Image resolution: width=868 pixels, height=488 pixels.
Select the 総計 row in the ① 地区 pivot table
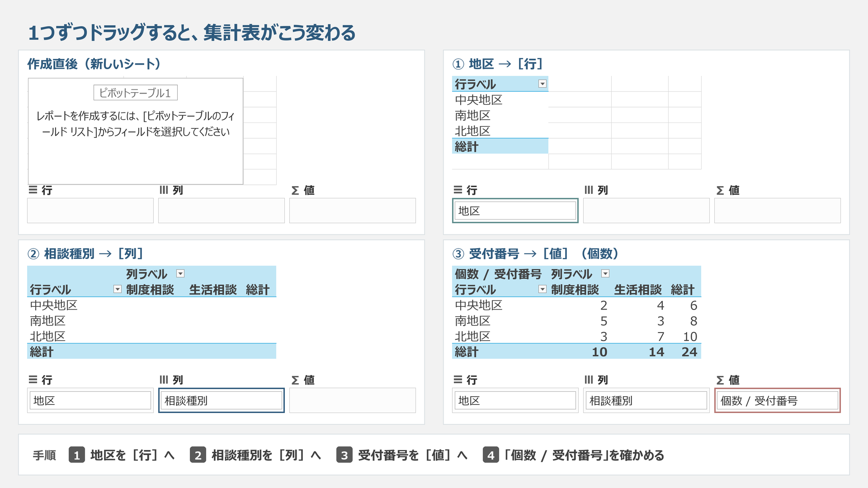coord(500,146)
